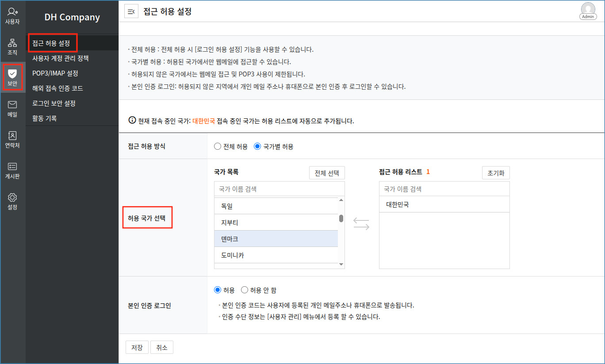Choose 허용 안 함 for 본인 인증 로그인

(245, 290)
